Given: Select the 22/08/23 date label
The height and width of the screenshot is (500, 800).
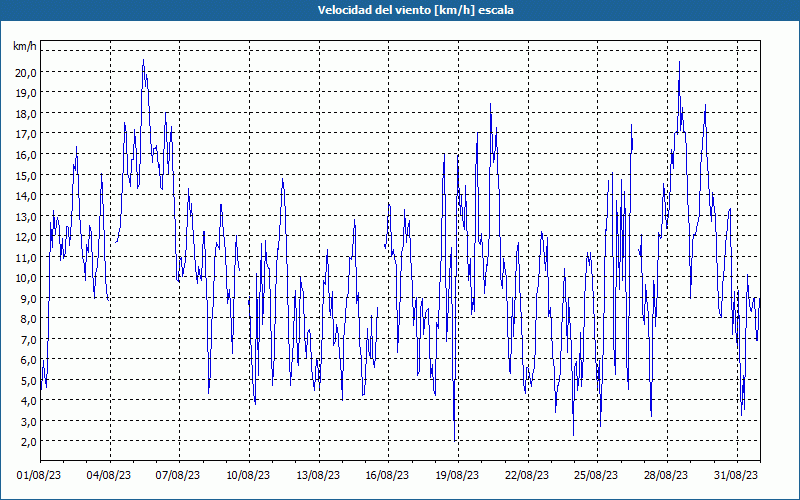Looking at the screenshot, I should pos(527,475).
